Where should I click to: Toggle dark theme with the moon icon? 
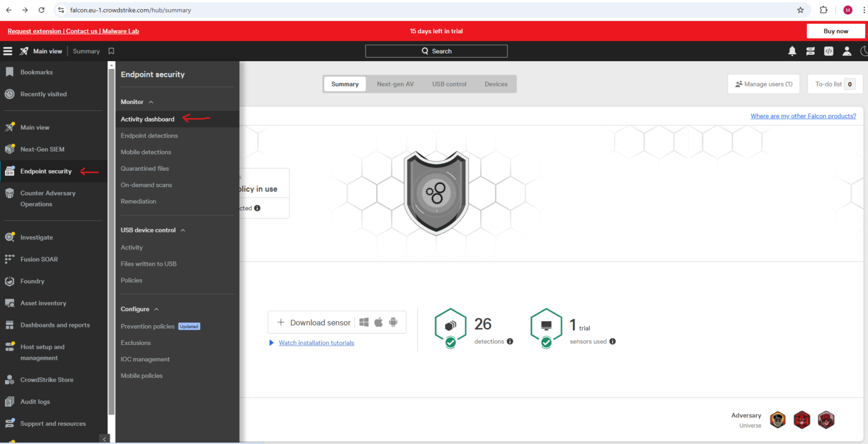coord(864,51)
